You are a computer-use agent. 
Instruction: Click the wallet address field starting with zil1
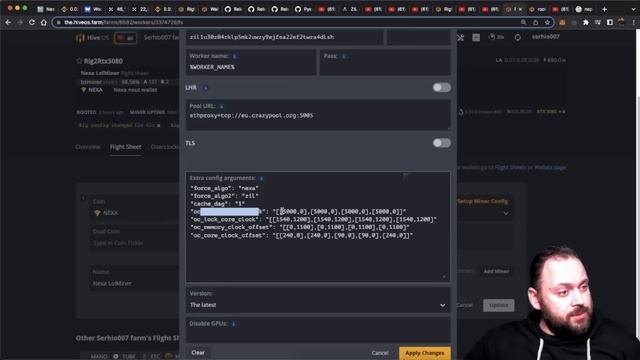pyautogui.click(x=284, y=37)
